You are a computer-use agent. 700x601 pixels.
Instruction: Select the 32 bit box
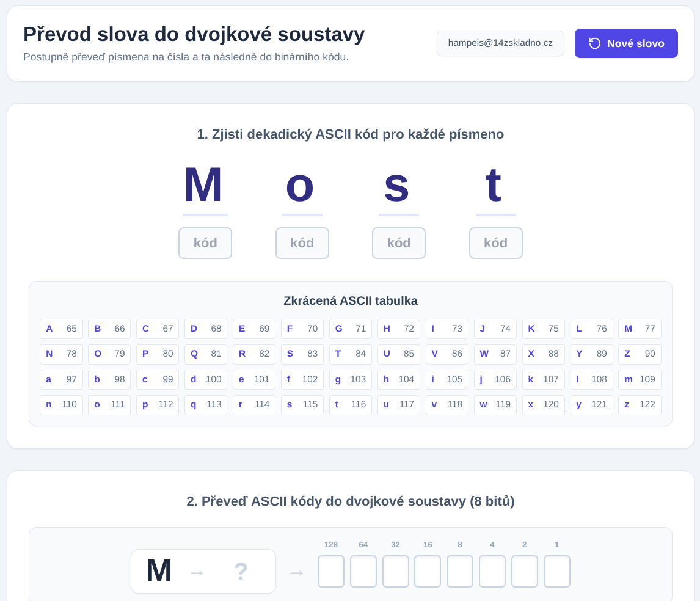(x=396, y=571)
